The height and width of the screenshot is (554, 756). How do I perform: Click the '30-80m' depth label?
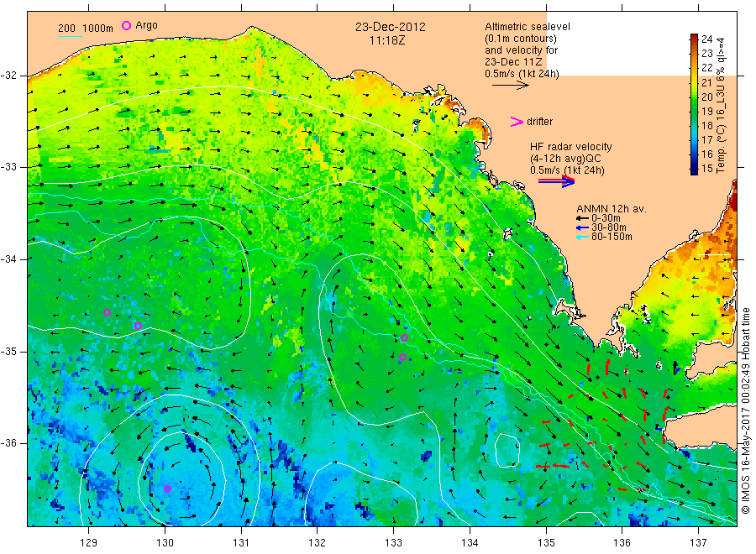point(608,227)
